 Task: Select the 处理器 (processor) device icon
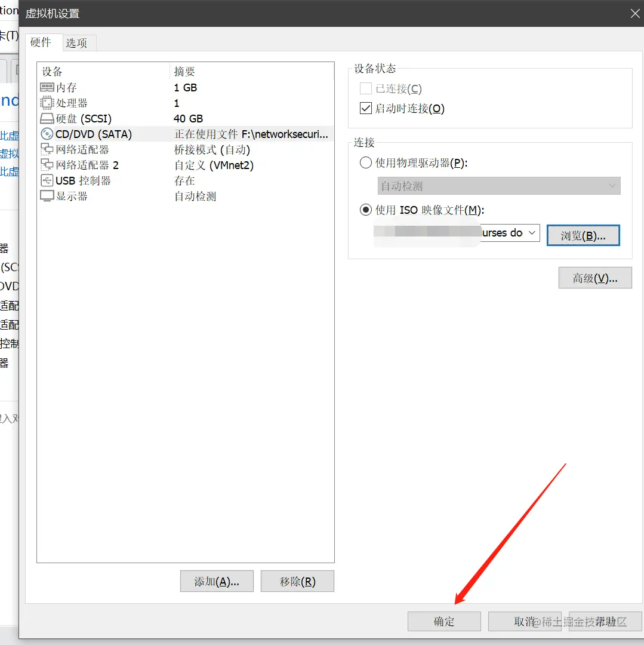(x=47, y=103)
